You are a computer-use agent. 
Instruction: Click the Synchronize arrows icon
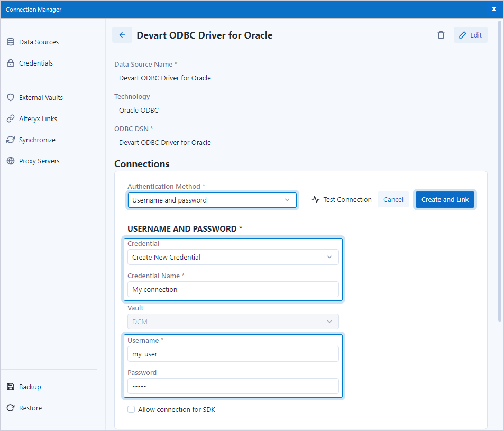click(x=11, y=140)
